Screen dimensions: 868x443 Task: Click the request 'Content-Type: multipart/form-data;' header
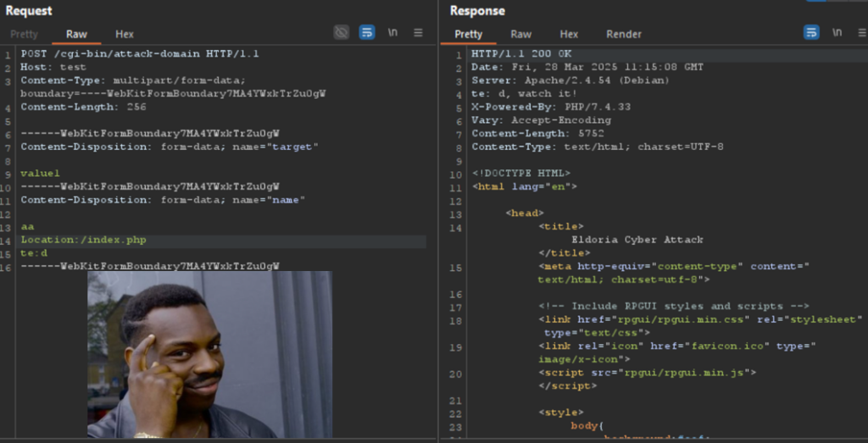point(173,87)
